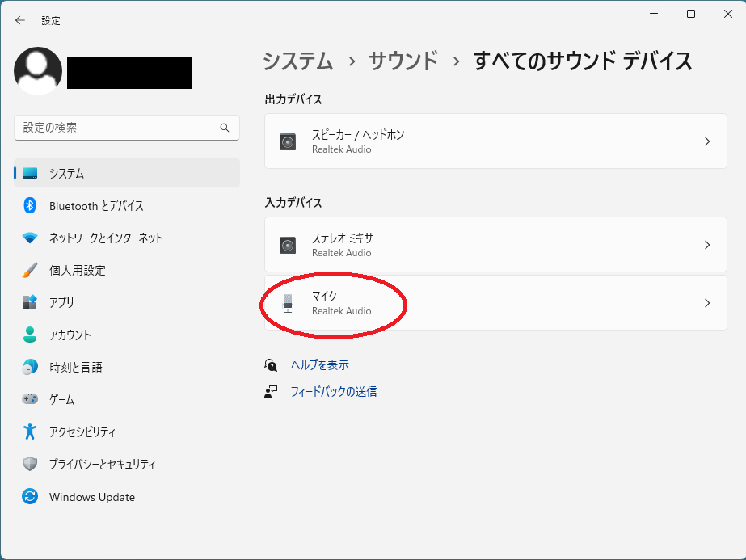The image size is (746, 560).
Task: Click the back arrow at top left
Action: click(19, 20)
